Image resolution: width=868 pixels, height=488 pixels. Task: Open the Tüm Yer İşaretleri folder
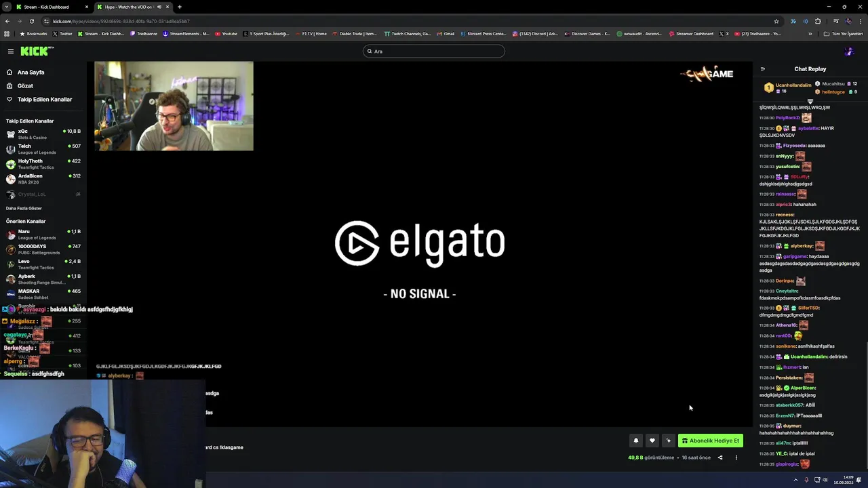(x=843, y=33)
